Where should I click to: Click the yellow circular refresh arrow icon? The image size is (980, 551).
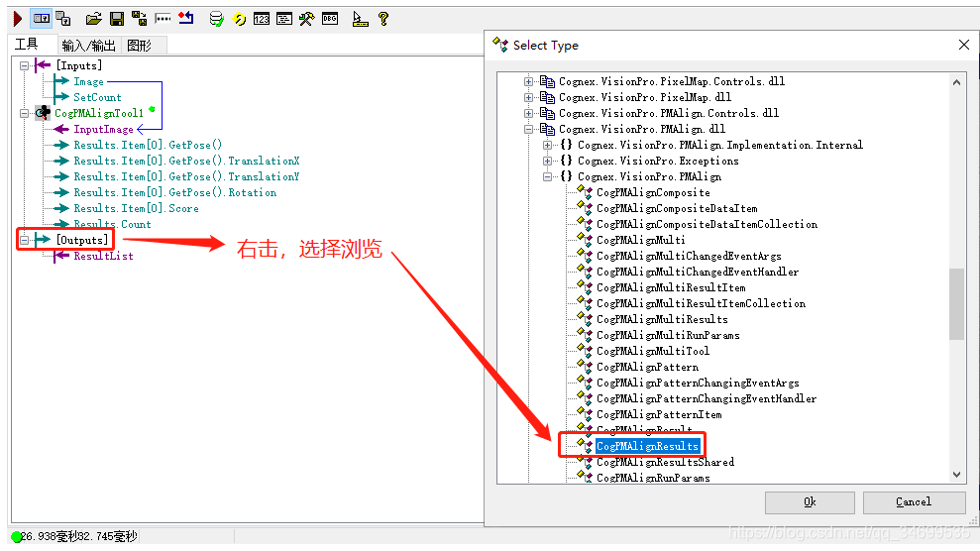pyautogui.click(x=240, y=20)
